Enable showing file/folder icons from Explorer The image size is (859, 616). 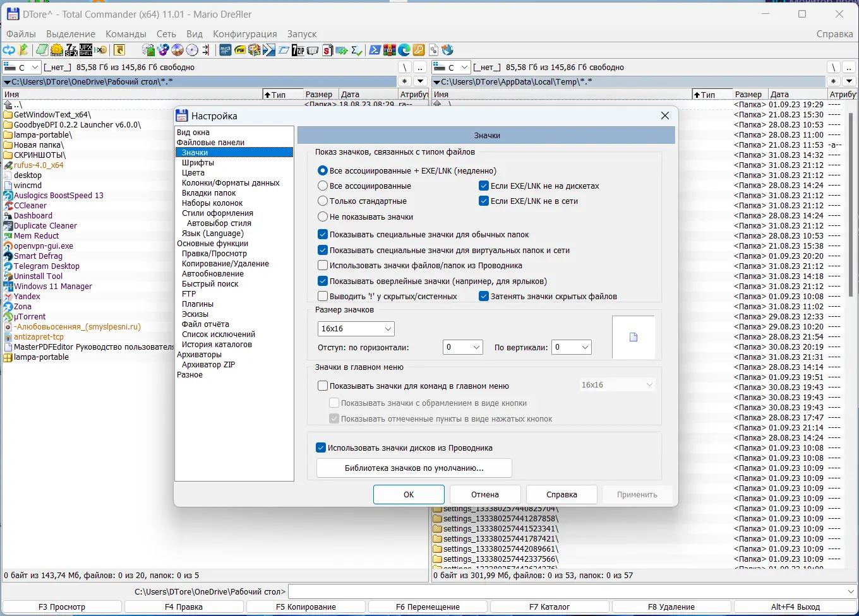pyautogui.click(x=323, y=266)
